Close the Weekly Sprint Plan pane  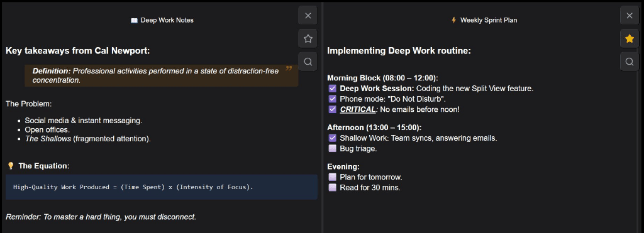tap(629, 16)
